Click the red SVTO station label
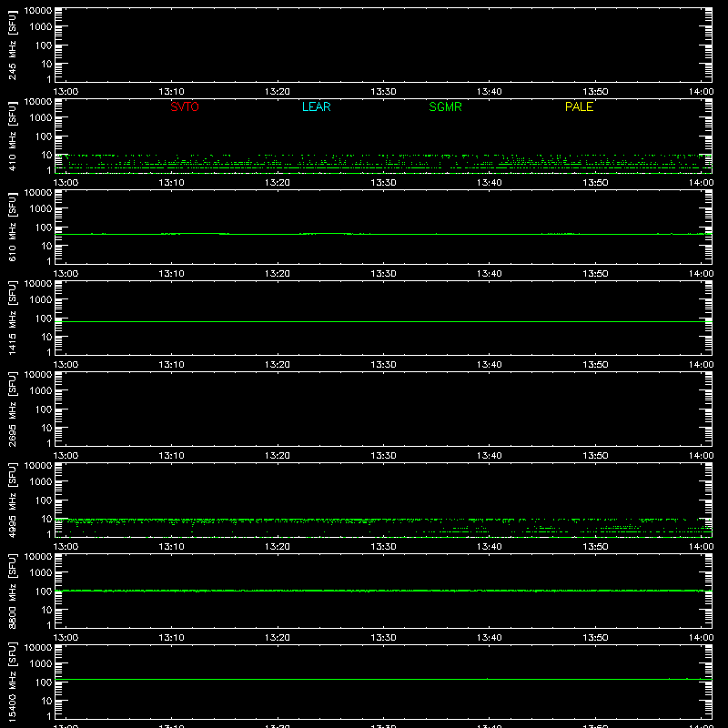 tap(185, 106)
